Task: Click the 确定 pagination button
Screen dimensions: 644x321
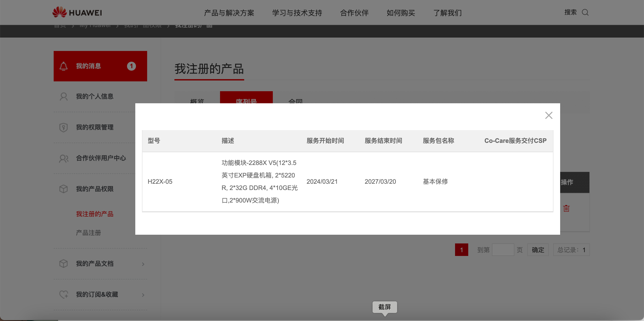Action: point(538,250)
